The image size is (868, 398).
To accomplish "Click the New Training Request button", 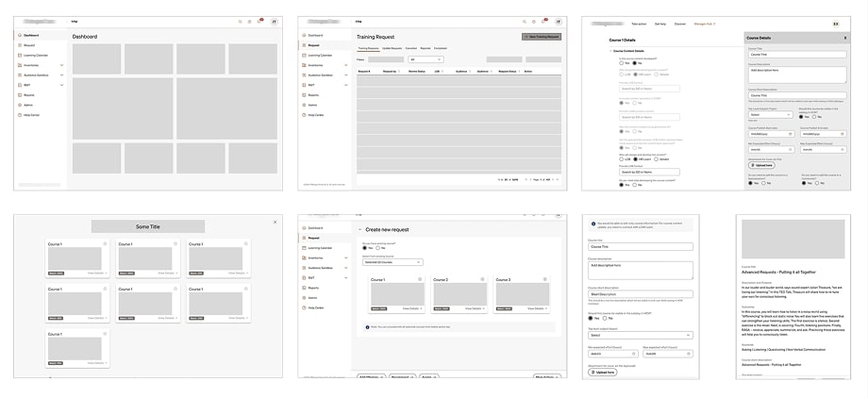I will tap(541, 36).
